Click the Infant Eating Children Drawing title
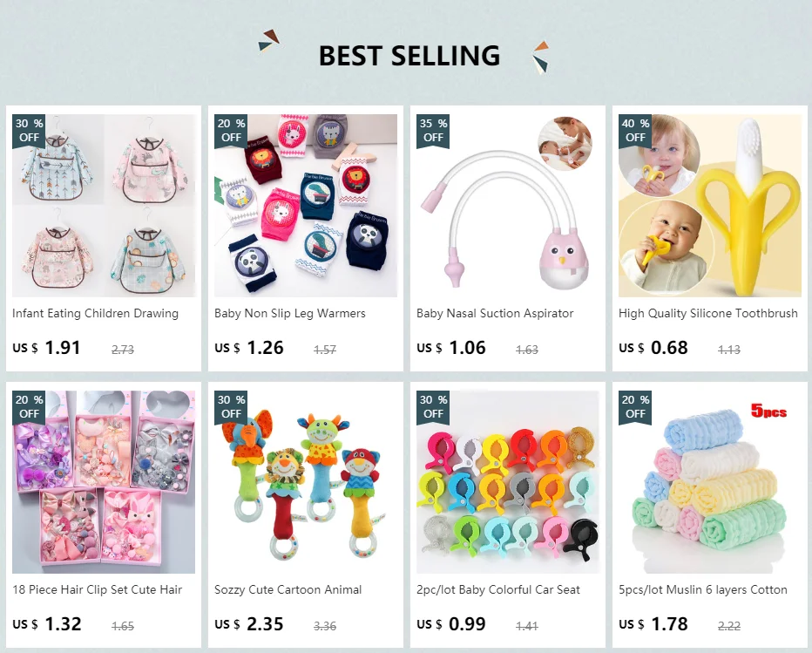Image resolution: width=812 pixels, height=653 pixels. tap(95, 314)
